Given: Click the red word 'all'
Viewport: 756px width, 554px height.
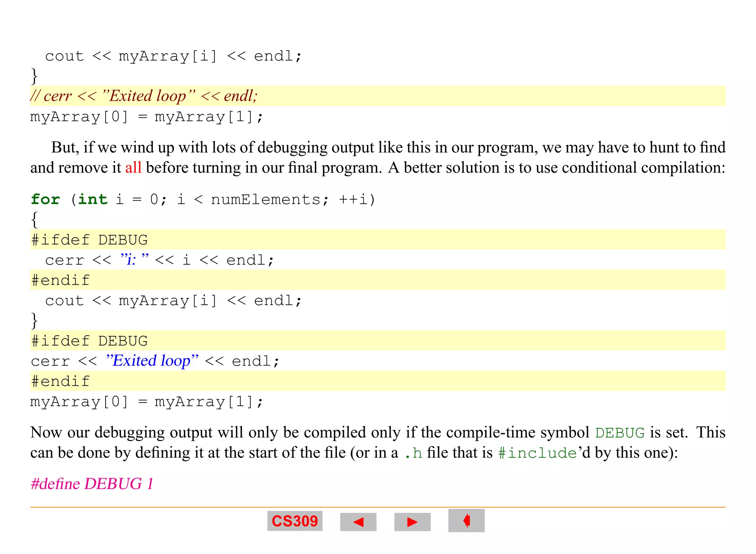Looking at the screenshot, I should 133,167.
